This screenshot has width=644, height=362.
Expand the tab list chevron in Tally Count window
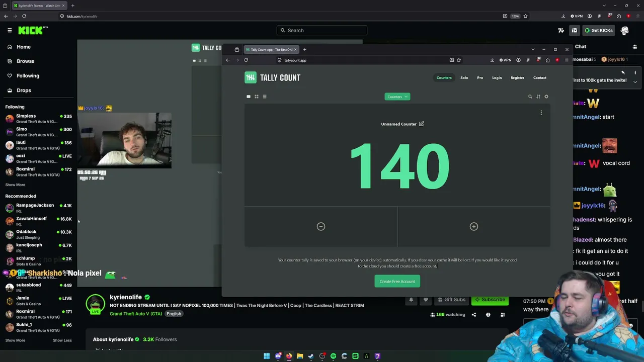click(x=533, y=49)
